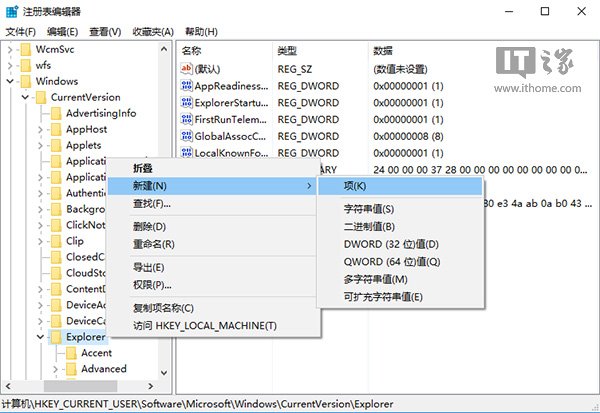600x413 pixels.
Task: Choose 复制项名称(C) in the context menu
Action: 212,308
